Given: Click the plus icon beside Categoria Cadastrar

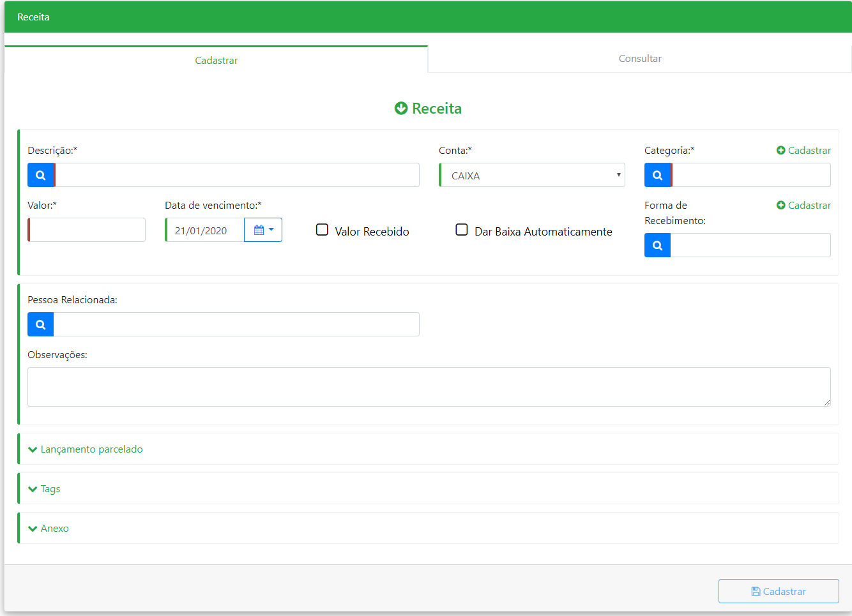Looking at the screenshot, I should [x=780, y=151].
